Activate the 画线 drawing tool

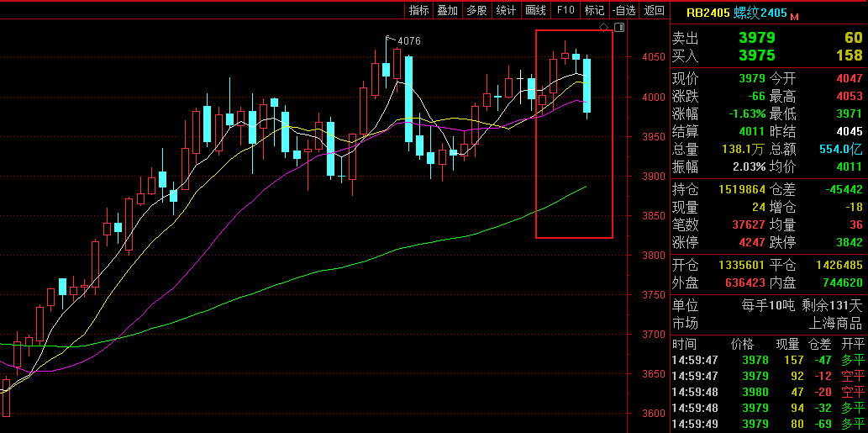[535, 10]
